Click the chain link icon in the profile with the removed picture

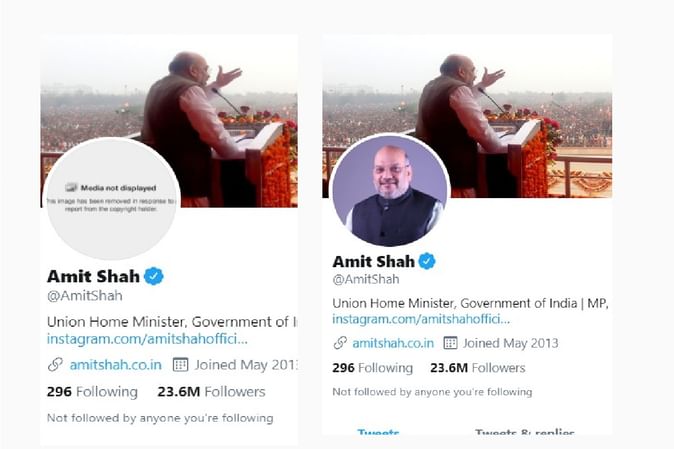55,365
